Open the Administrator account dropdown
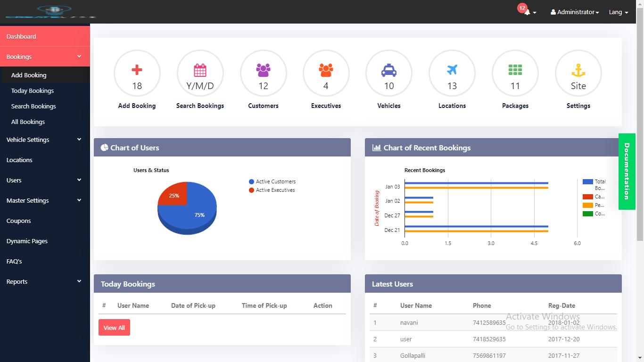Screen dimensions: 644x362 pyautogui.click(x=575, y=12)
